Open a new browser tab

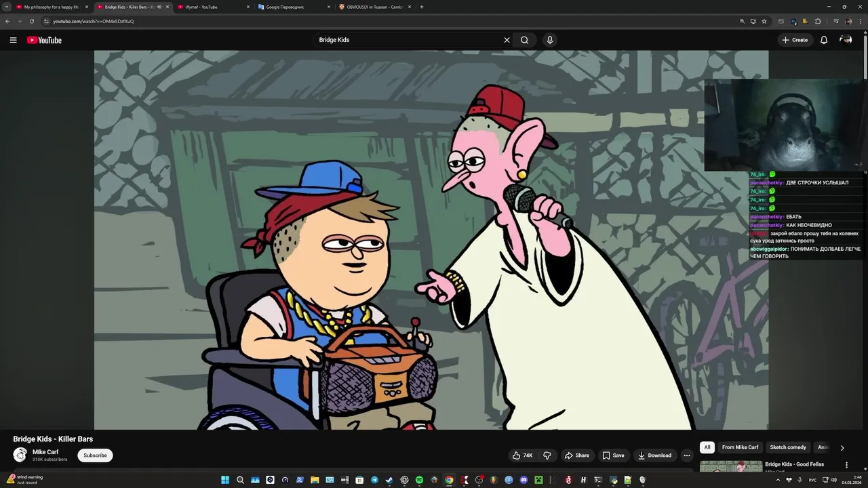421,7
